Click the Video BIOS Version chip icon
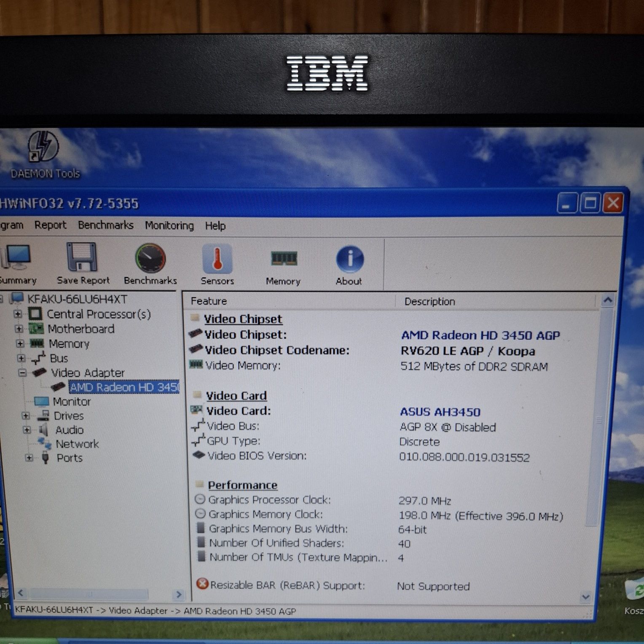644x644 pixels. point(199,455)
